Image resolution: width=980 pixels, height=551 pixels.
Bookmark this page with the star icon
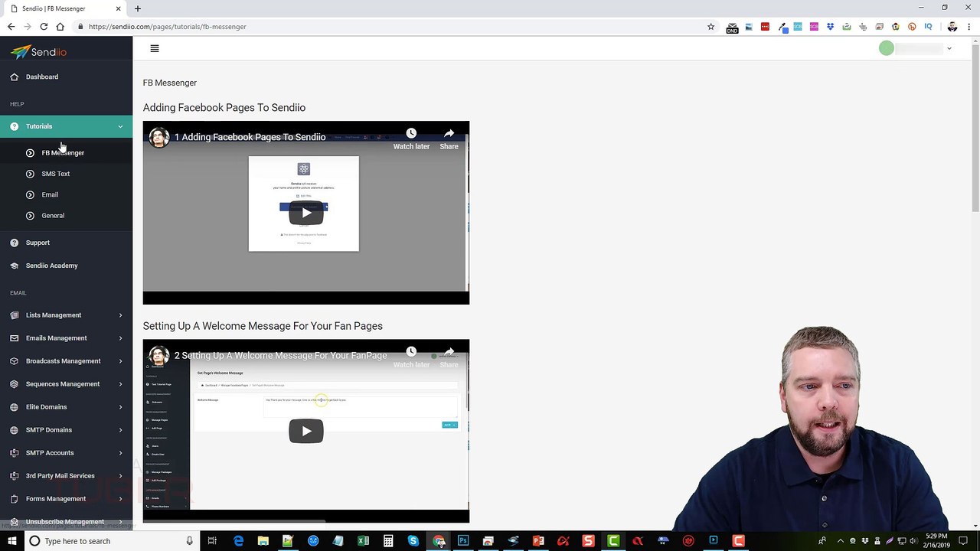pyautogui.click(x=710, y=27)
